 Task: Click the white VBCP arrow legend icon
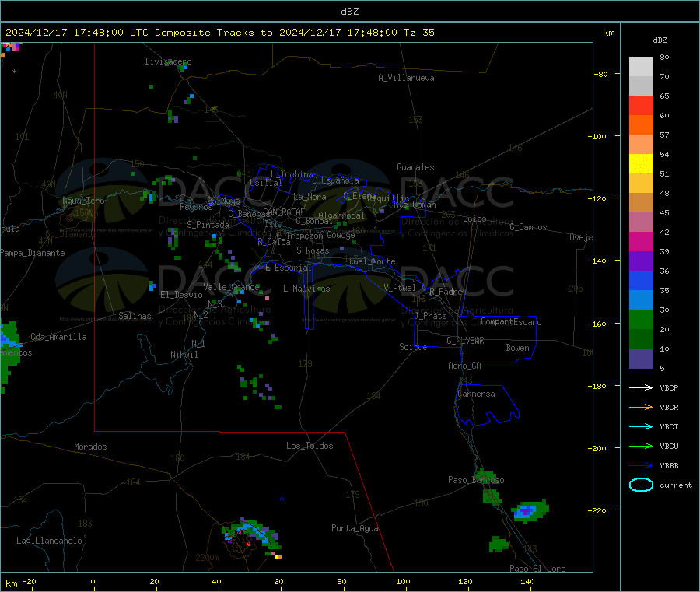pyautogui.click(x=641, y=387)
